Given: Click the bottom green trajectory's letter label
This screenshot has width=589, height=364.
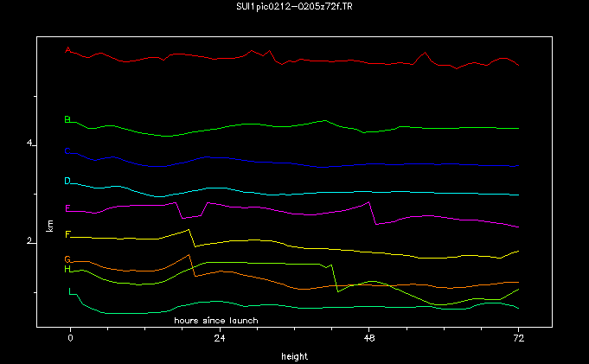Looking at the screenshot, I should 71,291.
